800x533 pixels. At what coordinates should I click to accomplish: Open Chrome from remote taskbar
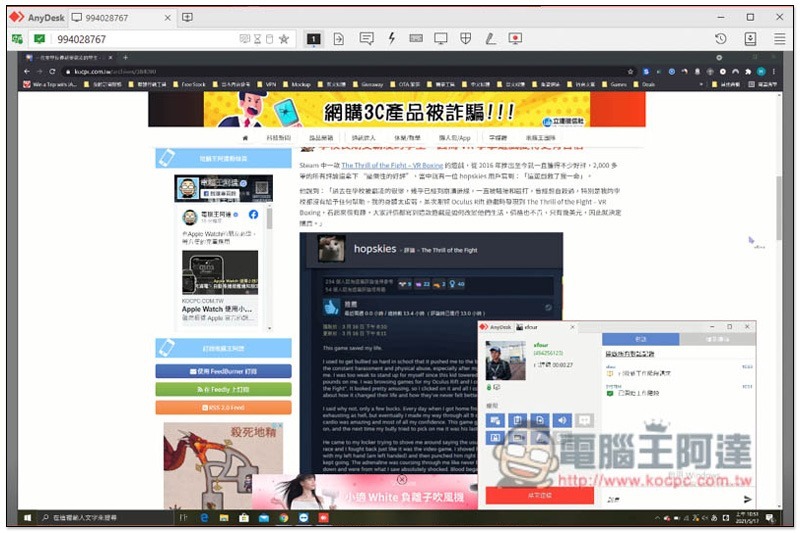284,518
